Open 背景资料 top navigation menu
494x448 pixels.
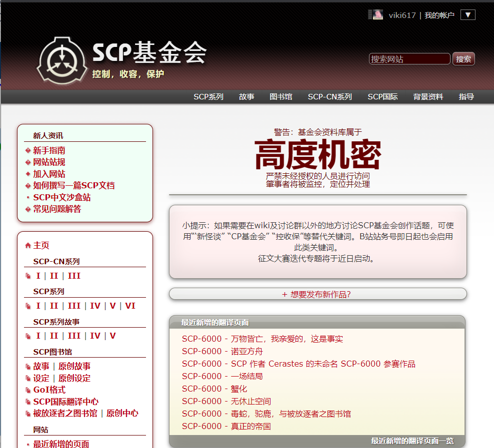tap(428, 96)
